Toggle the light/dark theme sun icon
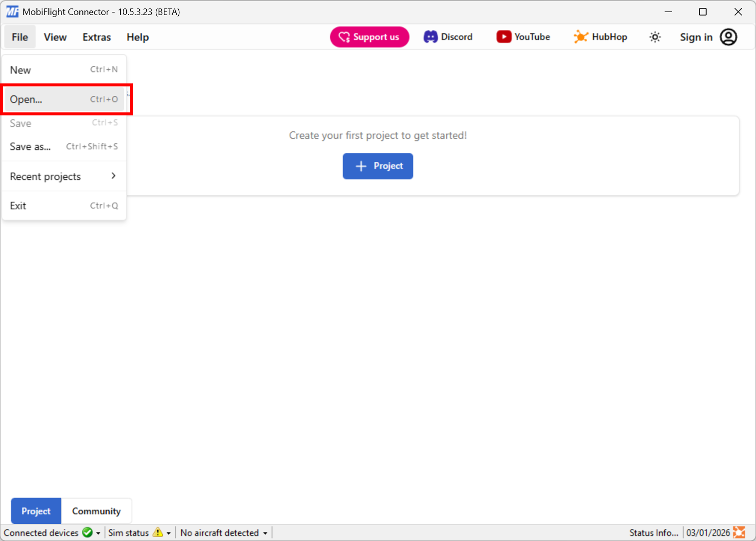The width and height of the screenshot is (756, 541). tap(655, 37)
